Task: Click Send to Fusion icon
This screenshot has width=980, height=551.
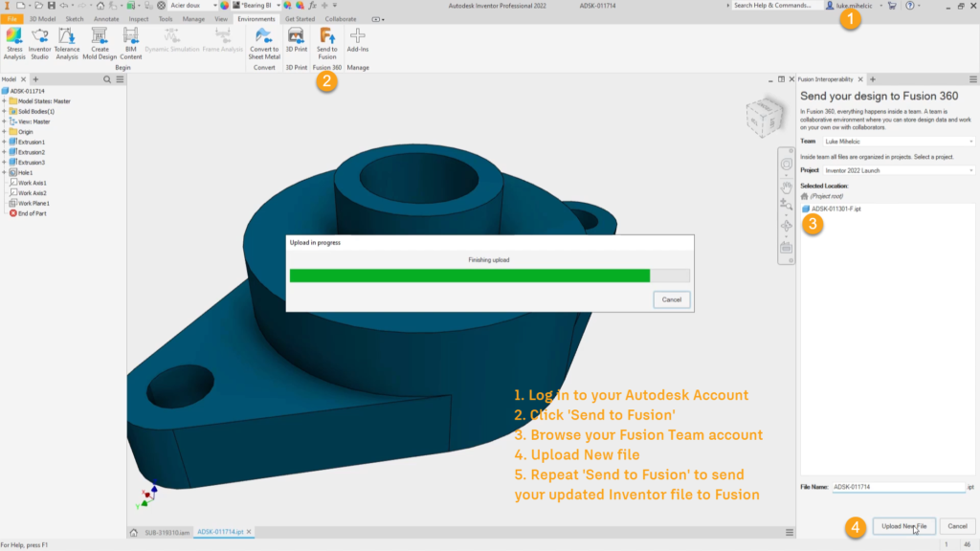Action: 327,44
